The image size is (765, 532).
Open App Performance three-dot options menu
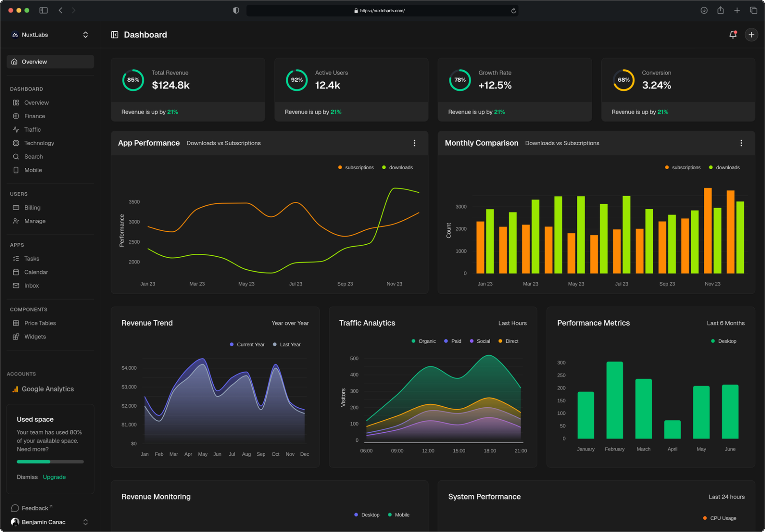click(x=414, y=143)
